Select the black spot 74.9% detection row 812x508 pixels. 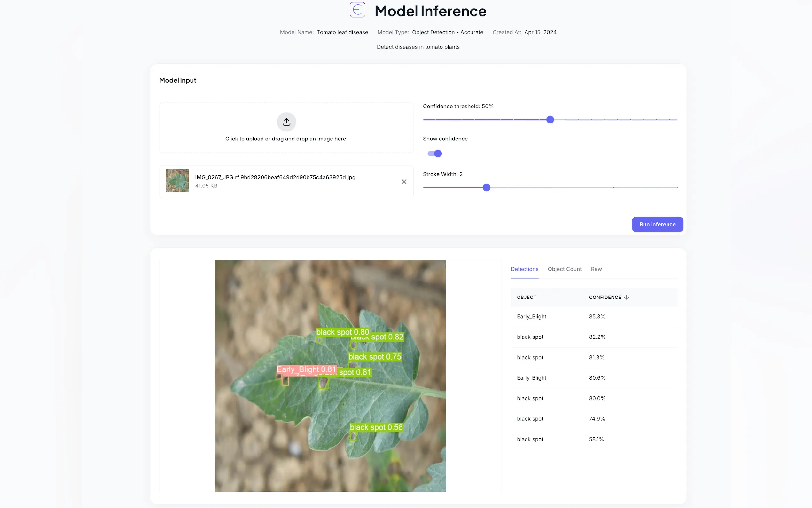(594, 419)
